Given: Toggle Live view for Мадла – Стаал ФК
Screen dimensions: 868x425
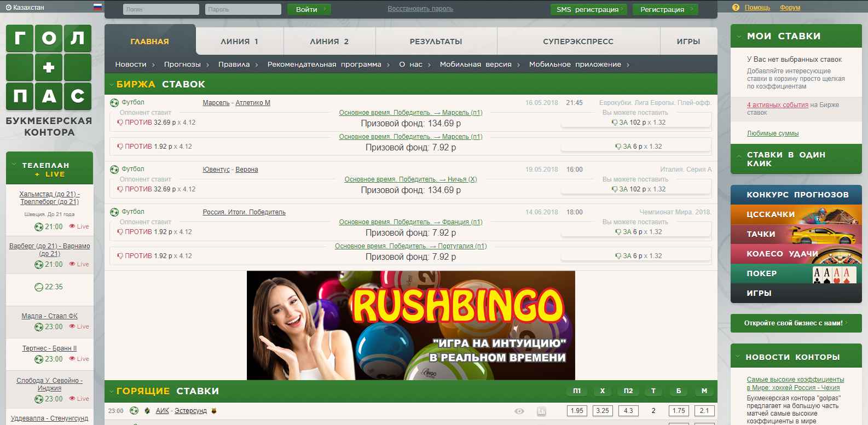Looking at the screenshot, I should [79, 327].
